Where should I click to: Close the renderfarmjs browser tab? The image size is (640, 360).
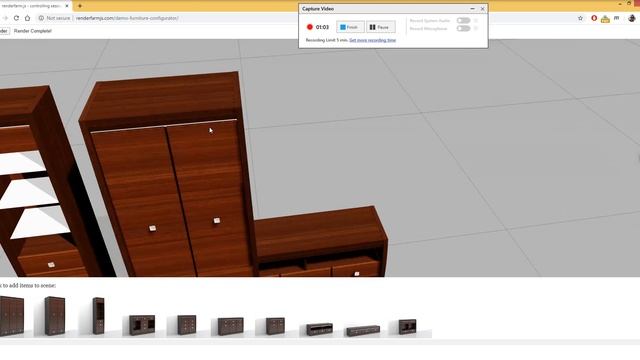(67, 6)
